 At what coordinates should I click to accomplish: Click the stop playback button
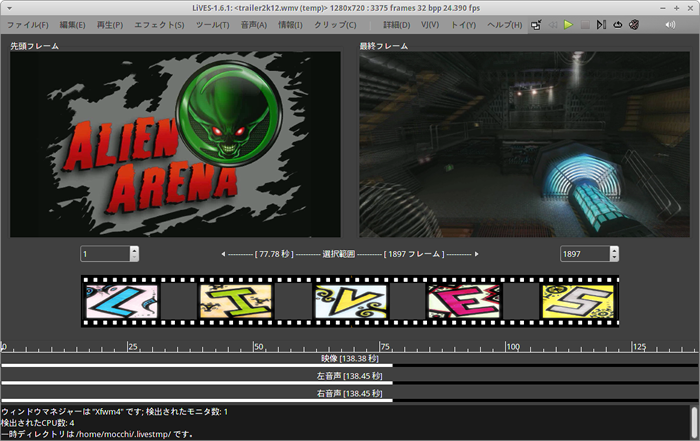click(x=585, y=25)
